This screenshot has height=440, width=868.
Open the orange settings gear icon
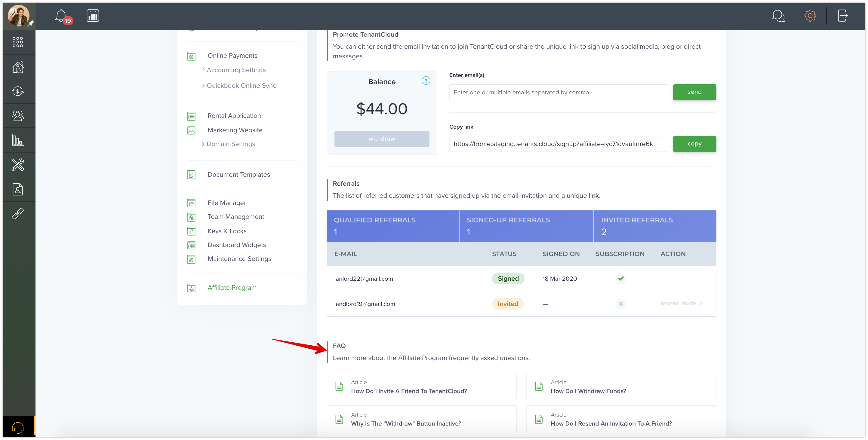(x=810, y=16)
